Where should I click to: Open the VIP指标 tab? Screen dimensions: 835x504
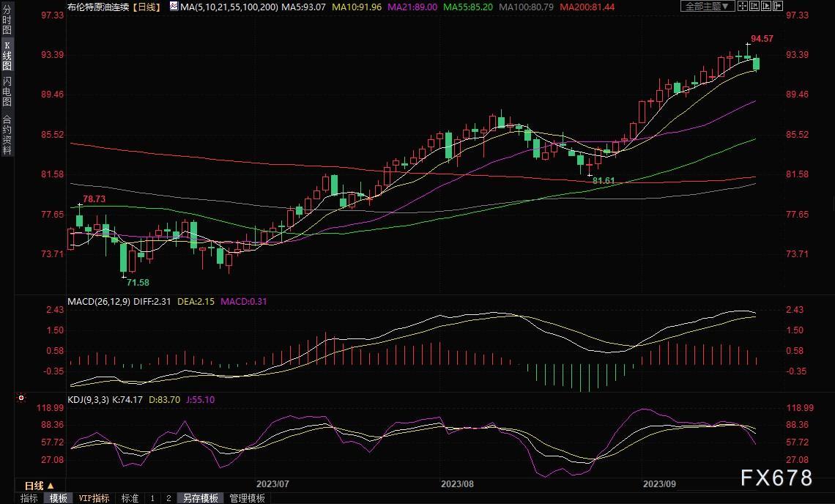pyautogui.click(x=94, y=498)
